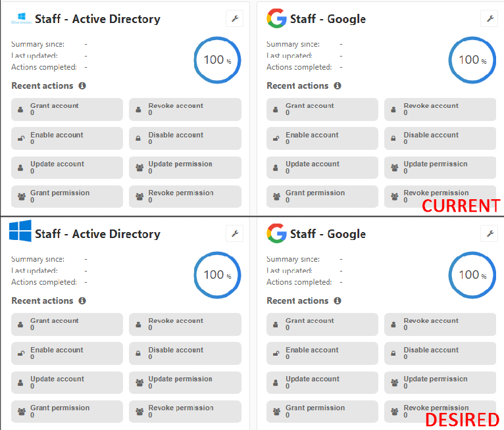
Task: Click the 100% progress circle, lower Google panel
Action: tap(472, 275)
